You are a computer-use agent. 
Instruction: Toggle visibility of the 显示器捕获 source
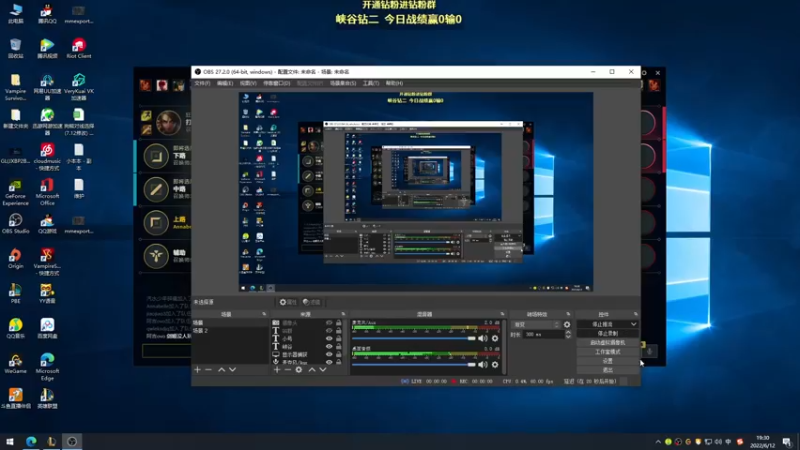coord(329,354)
